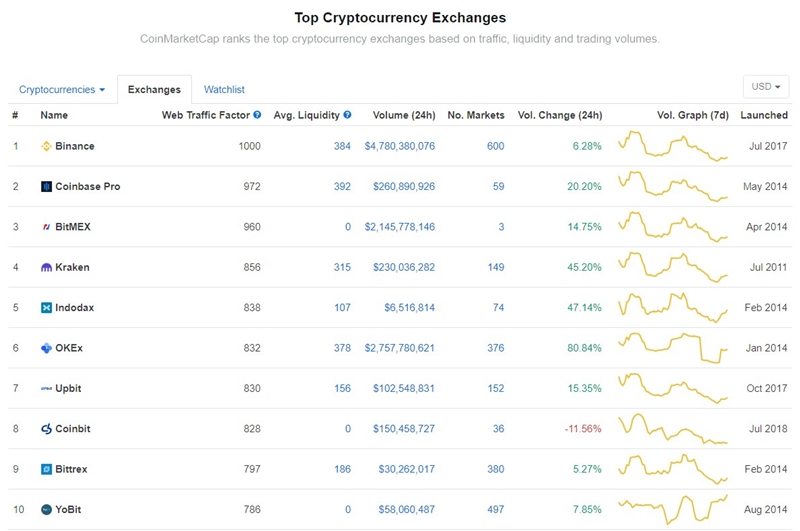Click the Bittrex logo icon
The width and height of the screenshot is (800, 531).
[46, 469]
